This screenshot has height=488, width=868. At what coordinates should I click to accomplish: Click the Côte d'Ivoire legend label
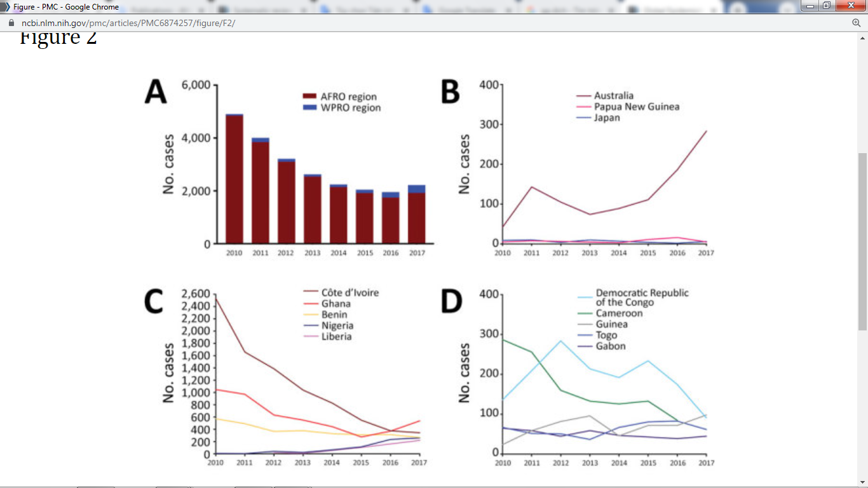pyautogui.click(x=349, y=293)
